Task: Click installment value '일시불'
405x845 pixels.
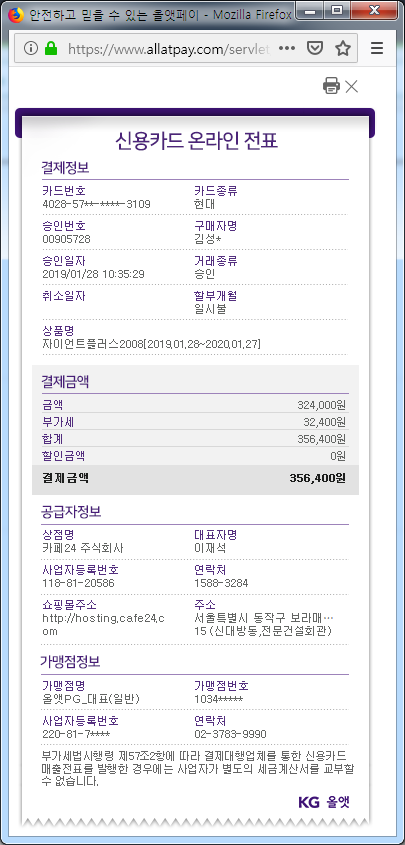Action: click(x=210, y=309)
